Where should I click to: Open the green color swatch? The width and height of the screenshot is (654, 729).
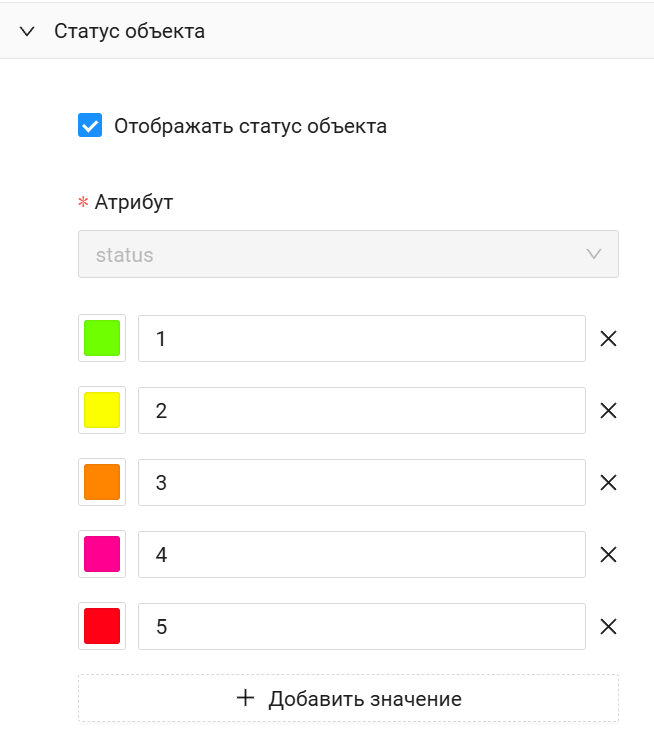click(102, 339)
